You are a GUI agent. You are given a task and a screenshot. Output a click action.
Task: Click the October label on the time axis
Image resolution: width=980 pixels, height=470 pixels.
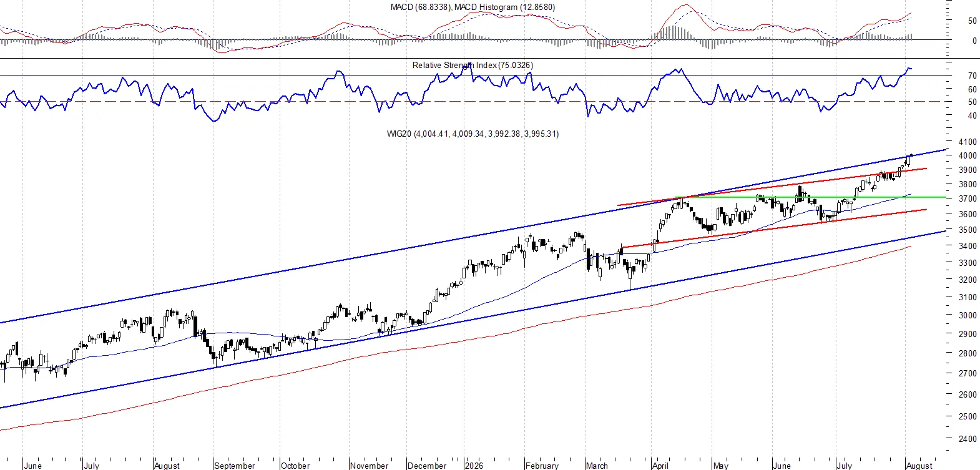[x=295, y=466]
